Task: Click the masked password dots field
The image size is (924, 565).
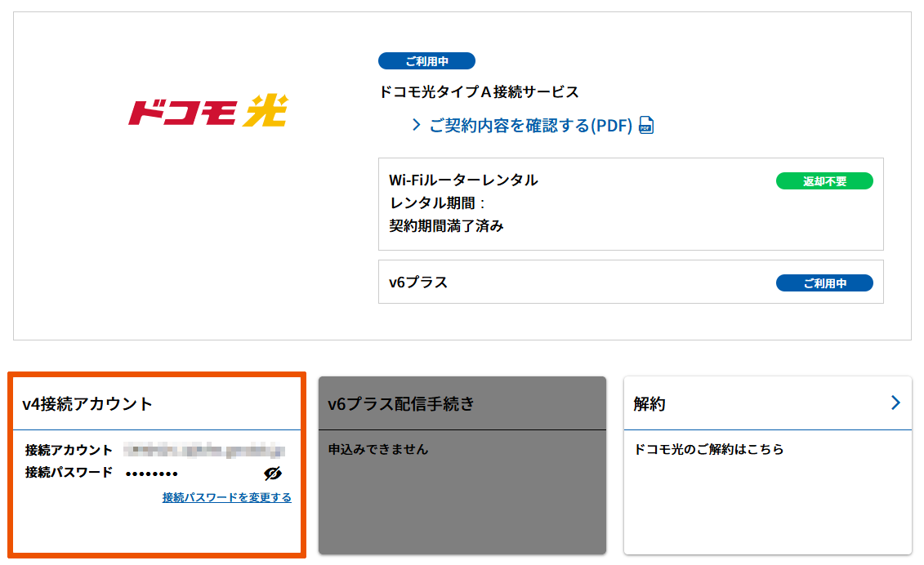Action: tap(152, 474)
